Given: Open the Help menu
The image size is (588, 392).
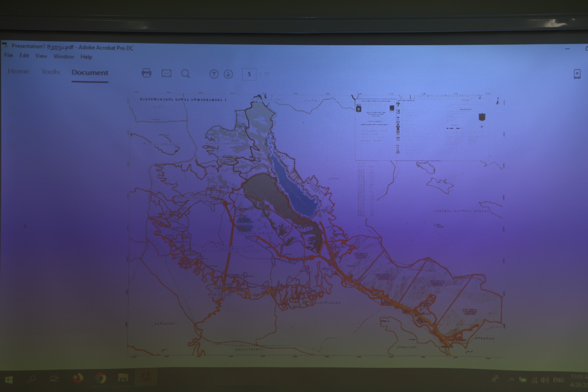Looking at the screenshot, I should point(86,57).
